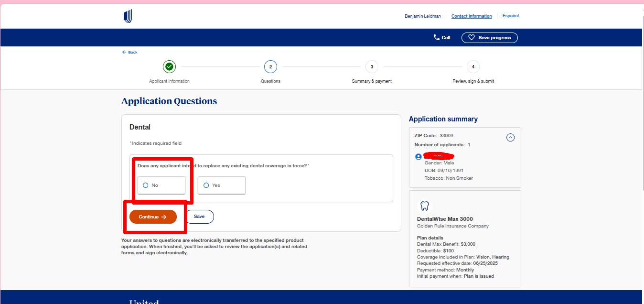Jump to step 3 Summary & payment circle
Image resolution: width=644 pixels, height=304 pixels.
[372, 66]
